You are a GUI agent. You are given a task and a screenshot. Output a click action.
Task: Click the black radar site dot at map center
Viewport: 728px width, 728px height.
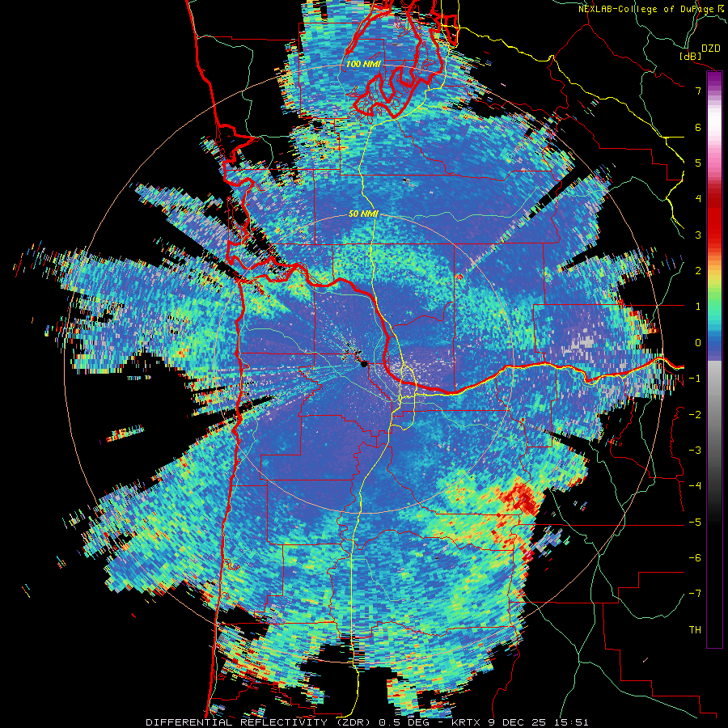365,364
